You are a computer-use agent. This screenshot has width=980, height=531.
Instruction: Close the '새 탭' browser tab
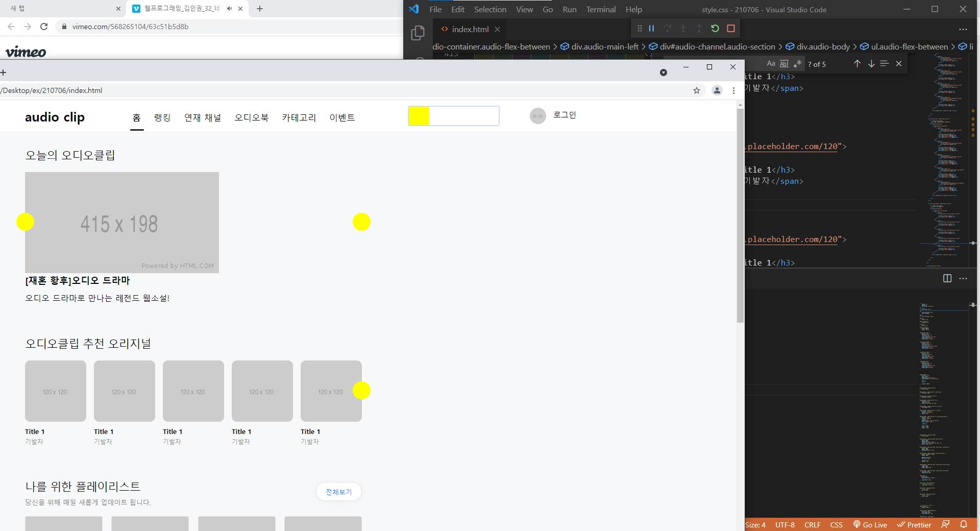[118, 9]
